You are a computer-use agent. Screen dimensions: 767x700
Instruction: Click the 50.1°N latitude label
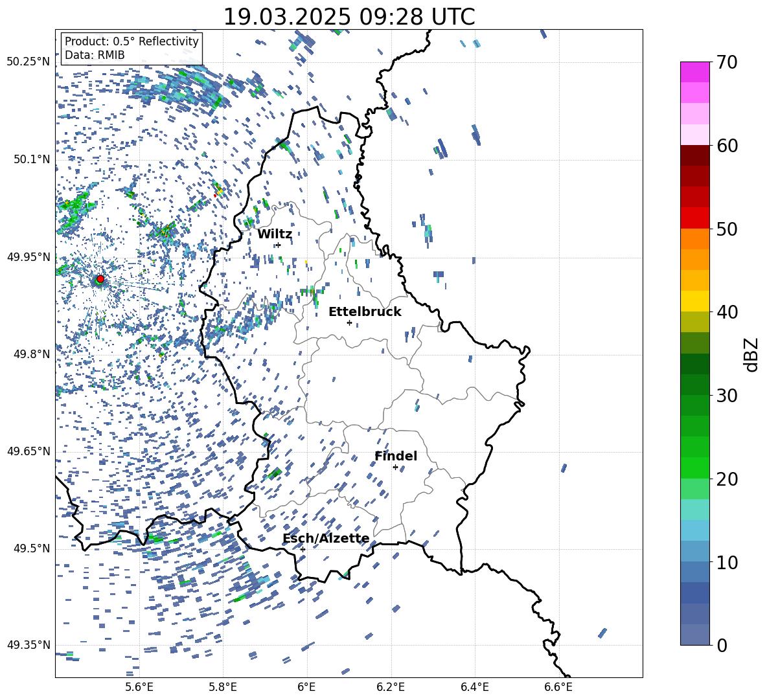pyautogui.click(x=31, y=160)
